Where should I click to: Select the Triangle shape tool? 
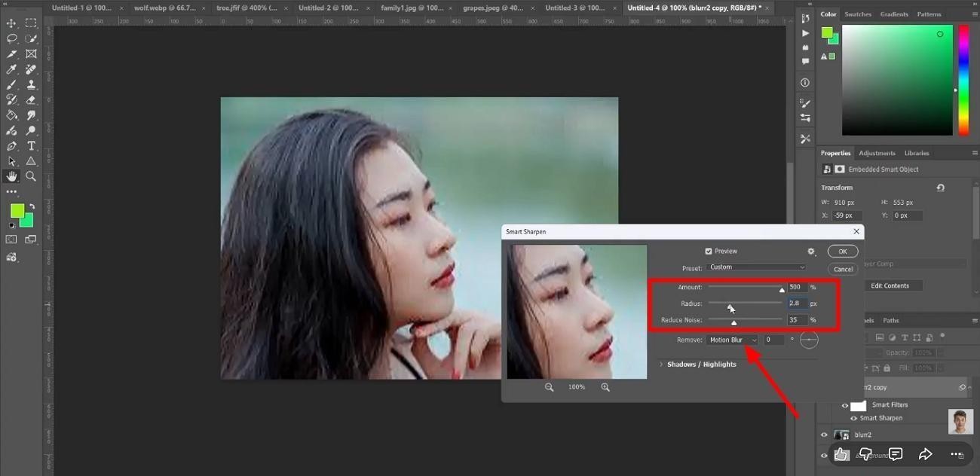click(31, 161)
